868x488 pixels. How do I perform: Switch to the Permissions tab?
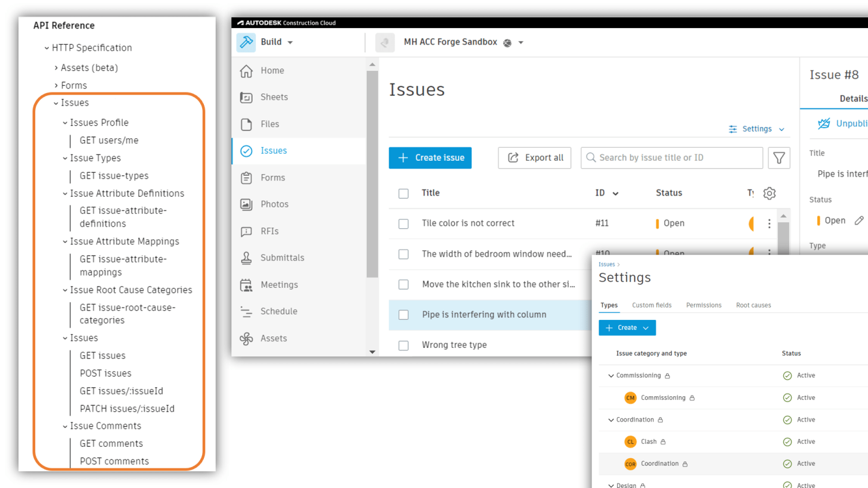point(703,305)
